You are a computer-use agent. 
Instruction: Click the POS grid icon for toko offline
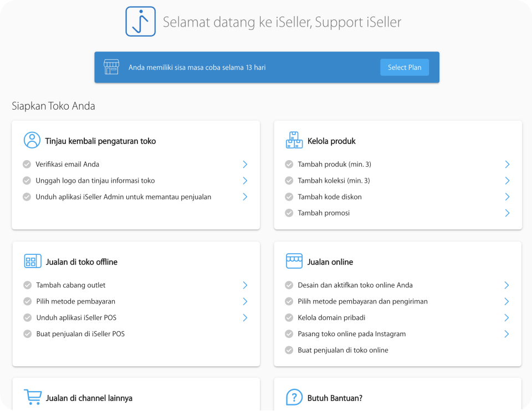pos(33,261)
